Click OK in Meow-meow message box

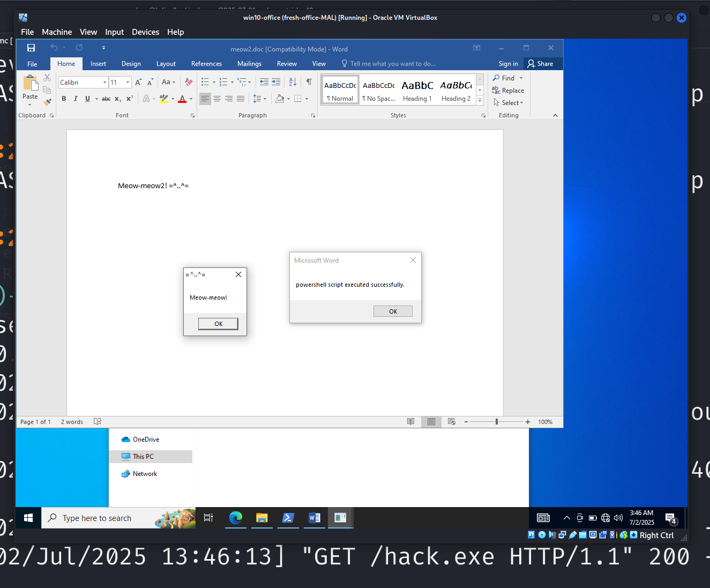(x=218, y=324)
